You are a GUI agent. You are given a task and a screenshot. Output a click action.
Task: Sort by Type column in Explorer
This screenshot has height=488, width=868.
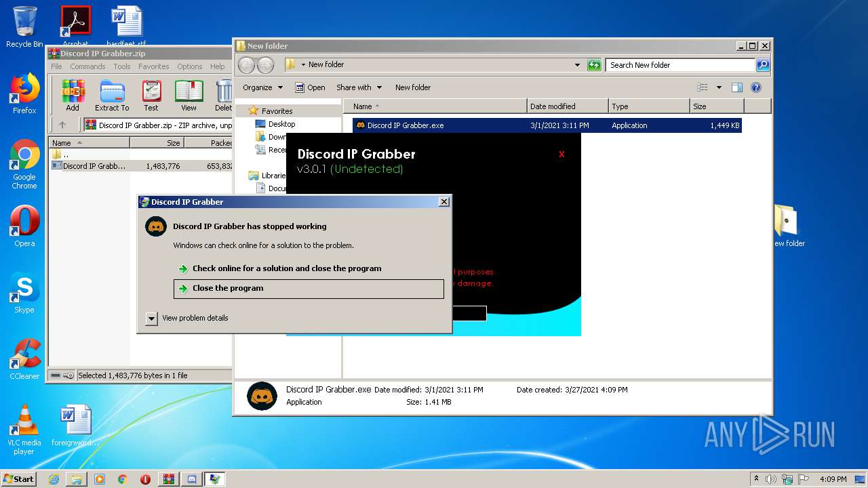tap(649, 106)
